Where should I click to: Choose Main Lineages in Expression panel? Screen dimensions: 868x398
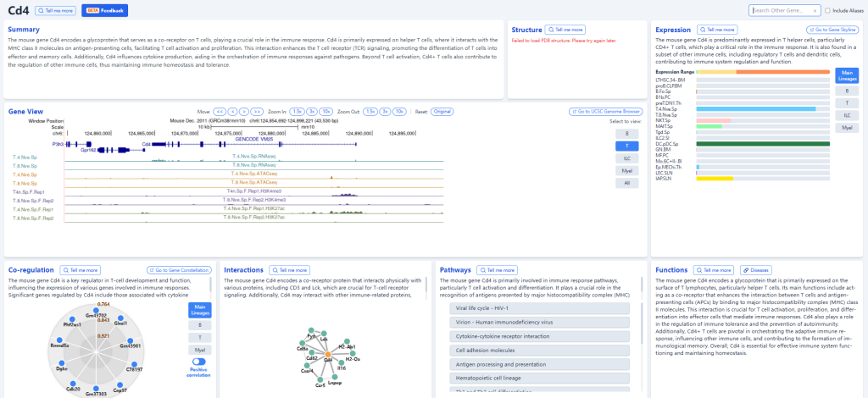coord(847,75)
